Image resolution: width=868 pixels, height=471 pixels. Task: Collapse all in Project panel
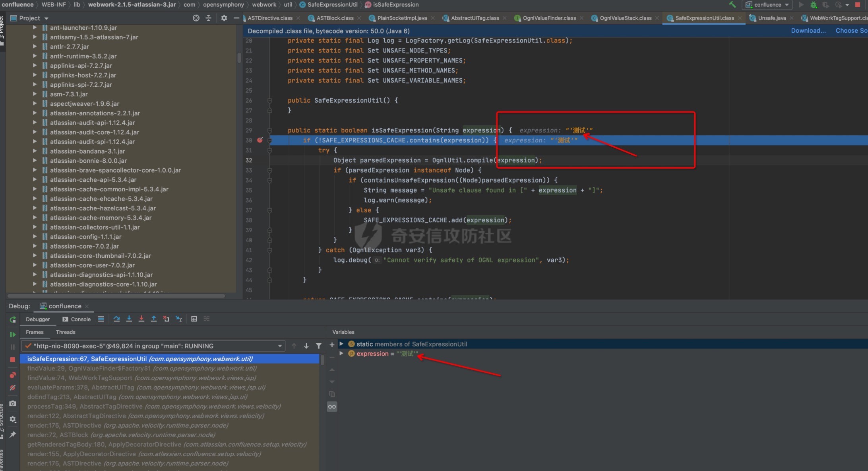[208, 18]
